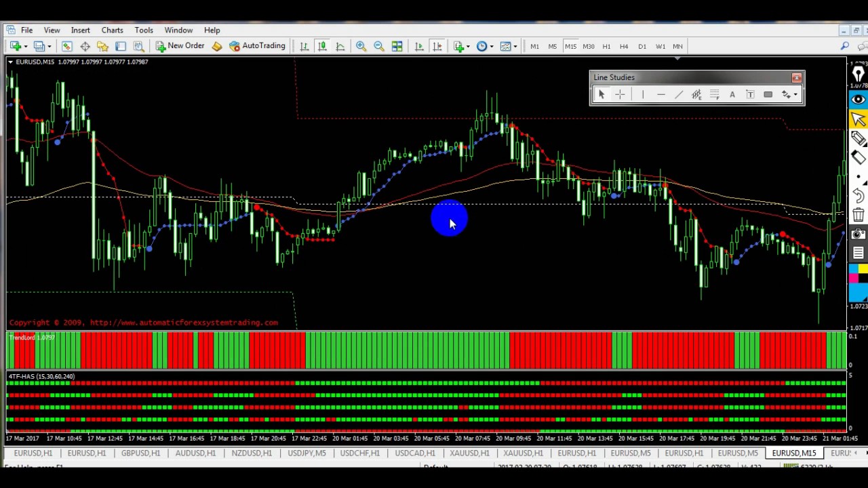
Task: Tile chart windows icon
Action: pyautogui.click(x=397, y=46)
